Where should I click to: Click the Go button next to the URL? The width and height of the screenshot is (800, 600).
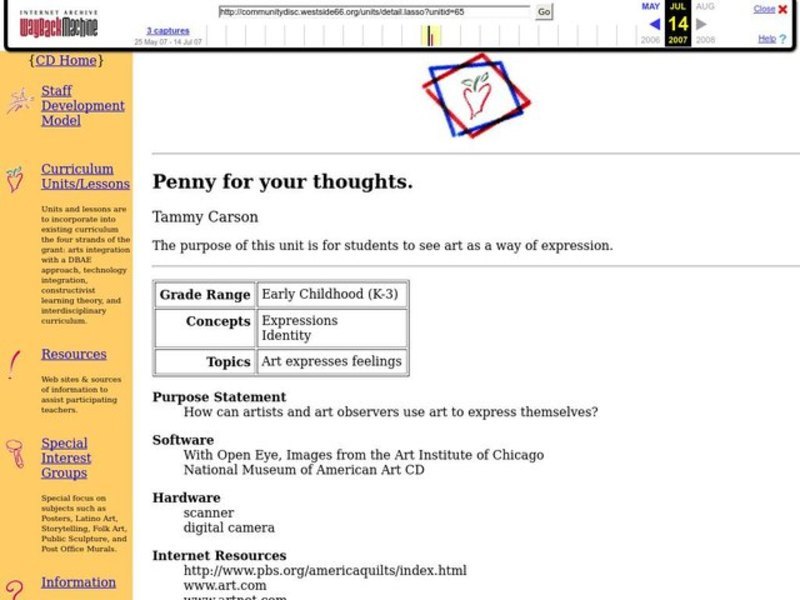coord(543,11)
